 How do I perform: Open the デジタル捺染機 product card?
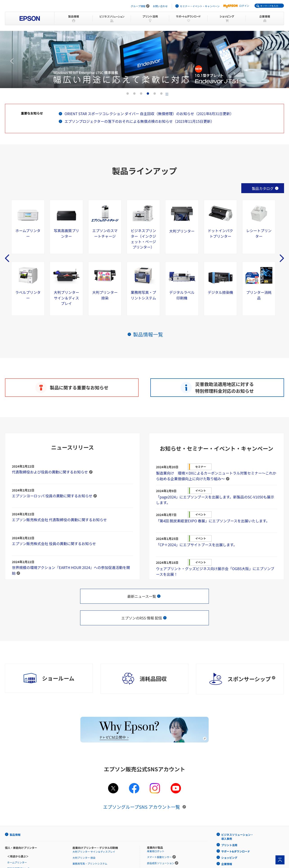220,288
